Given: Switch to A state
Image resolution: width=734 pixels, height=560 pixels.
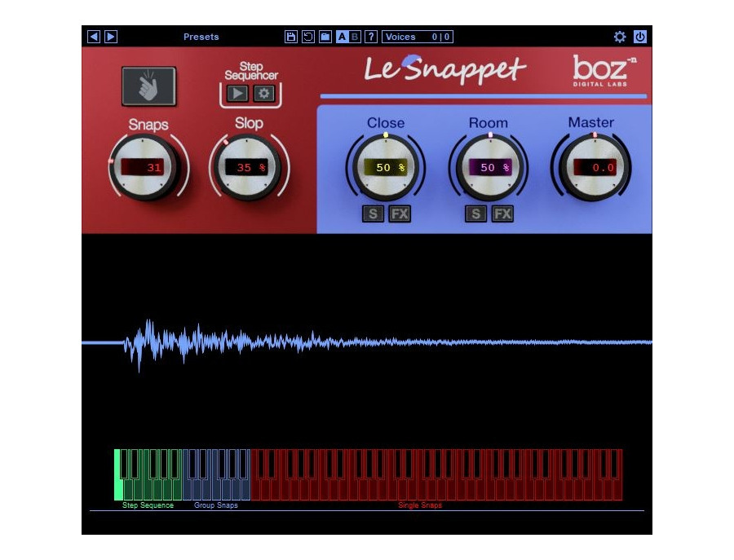Looking at the screenshot, I should (x=343, y=37).
